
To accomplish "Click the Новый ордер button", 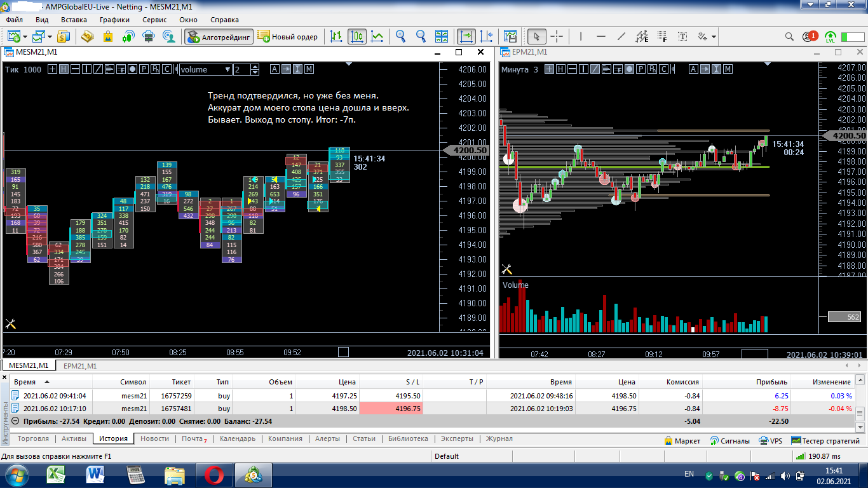I will [288, 36].
